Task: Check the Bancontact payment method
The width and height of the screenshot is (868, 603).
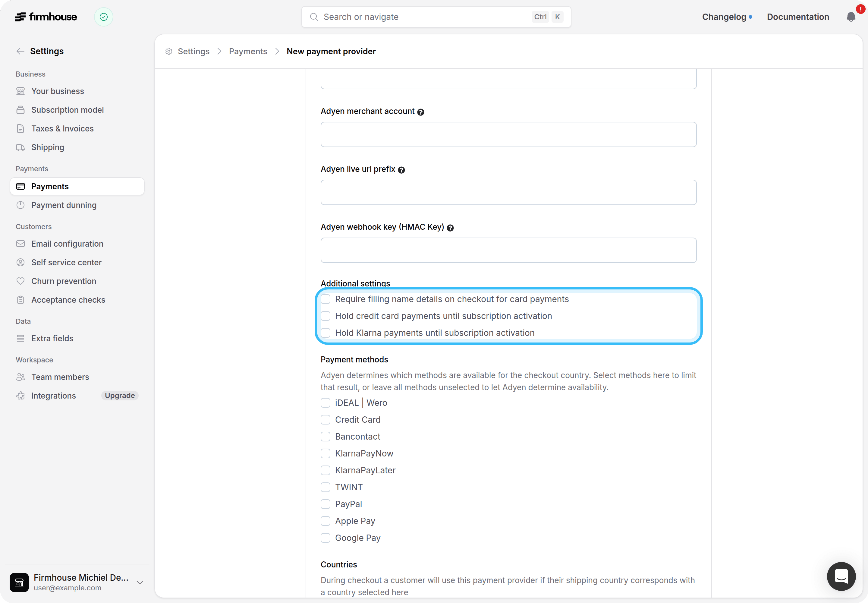Action: pyautogui.click(x=325, y=437)
